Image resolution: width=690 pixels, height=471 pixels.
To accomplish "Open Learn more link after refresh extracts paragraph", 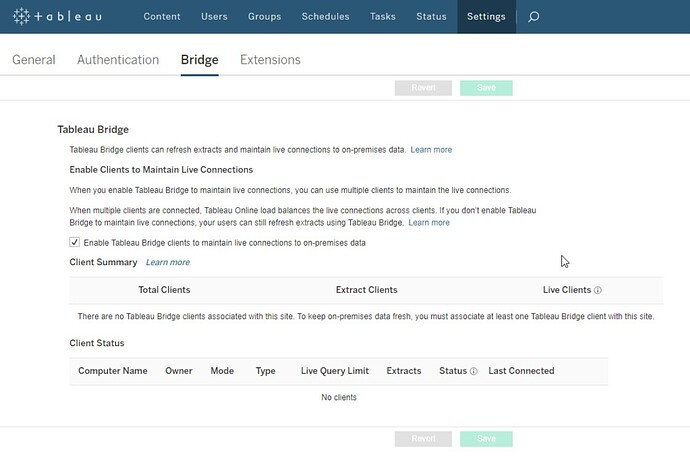I will [429, 223].
